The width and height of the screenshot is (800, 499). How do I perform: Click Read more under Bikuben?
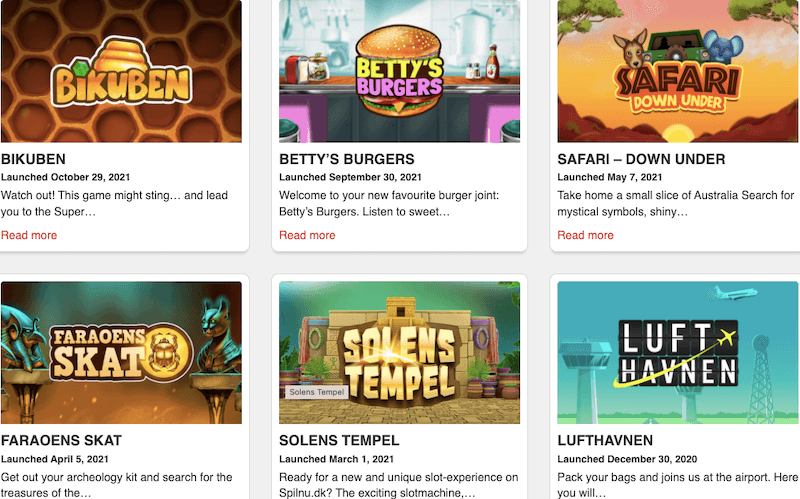tap(29, 235)
